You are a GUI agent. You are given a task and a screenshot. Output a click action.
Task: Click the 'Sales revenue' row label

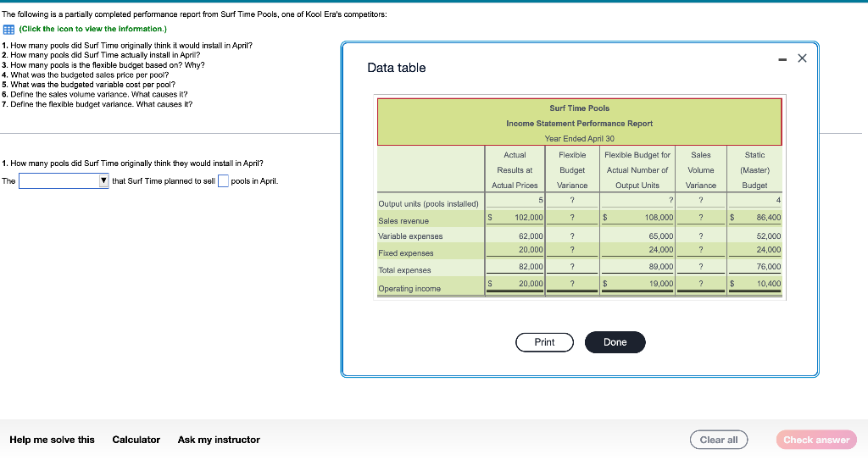403,221
